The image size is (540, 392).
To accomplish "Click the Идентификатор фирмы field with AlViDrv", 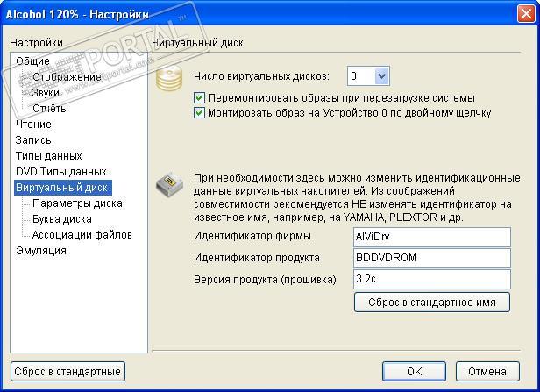I will [x=432, y=237].
